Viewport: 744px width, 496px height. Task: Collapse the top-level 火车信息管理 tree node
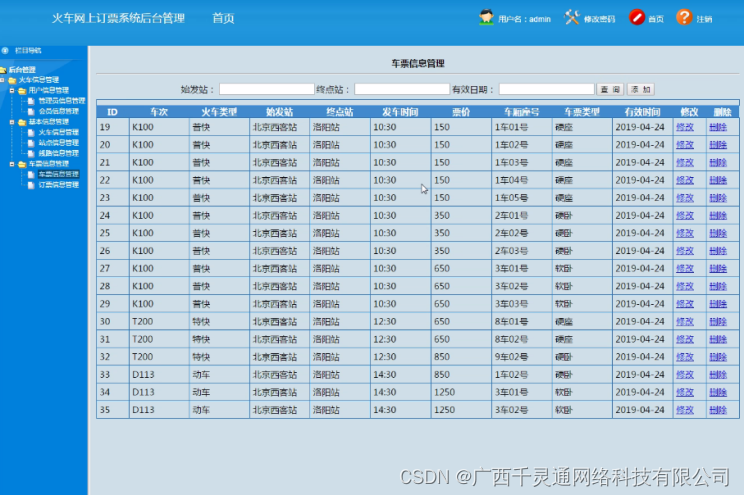pyautogui.click(x=2, y=80)
